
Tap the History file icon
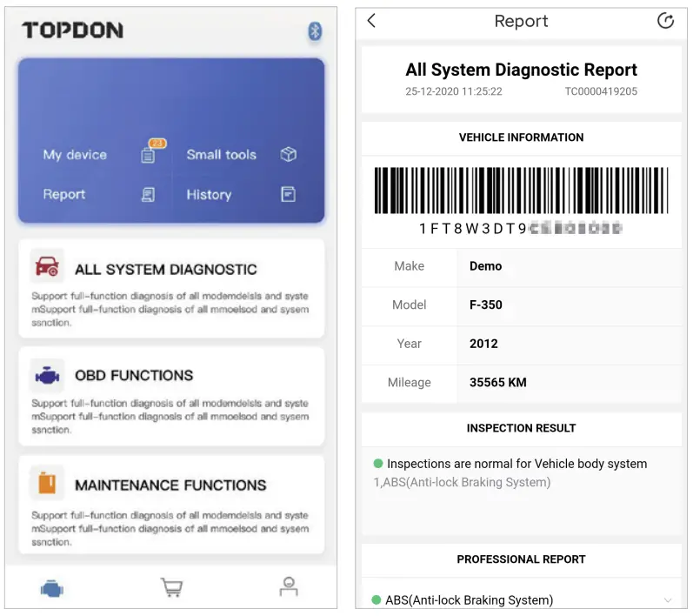288,194
